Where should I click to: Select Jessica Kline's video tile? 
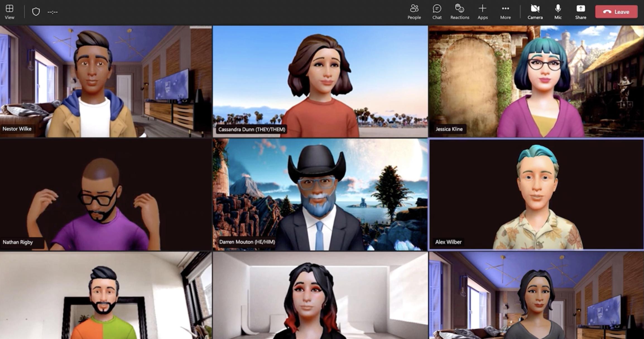[x=536, y=81]
